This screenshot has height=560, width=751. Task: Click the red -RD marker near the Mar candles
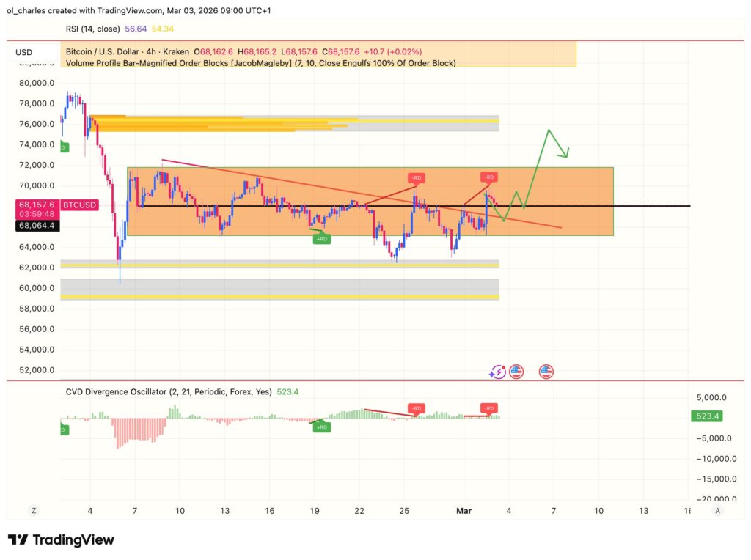point(488,177)
